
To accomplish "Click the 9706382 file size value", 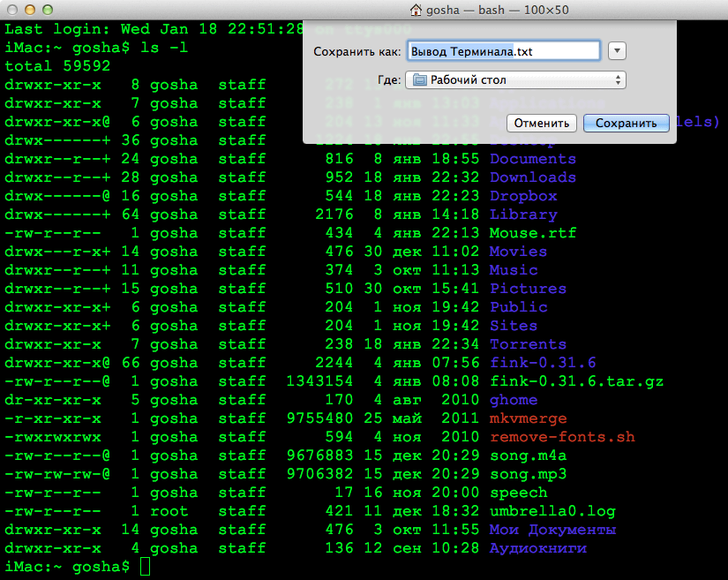I will pos(319,474).
